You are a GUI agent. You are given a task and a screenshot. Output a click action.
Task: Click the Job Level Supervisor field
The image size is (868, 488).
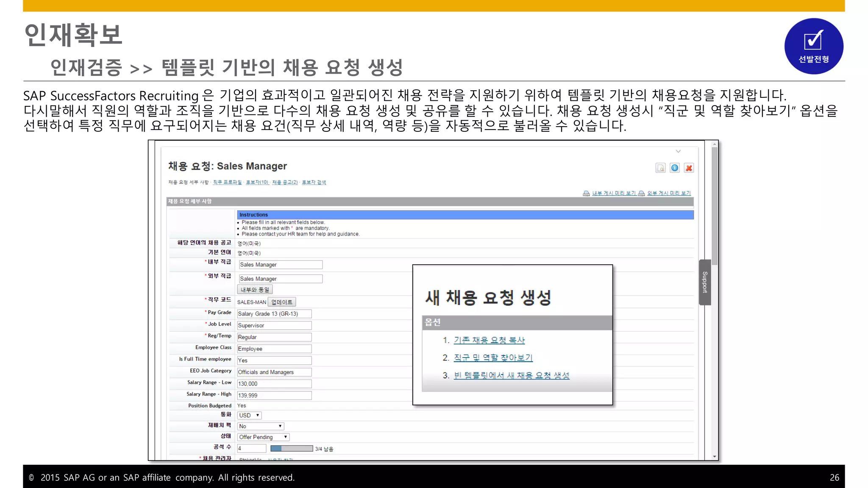(x=274, y=325)
